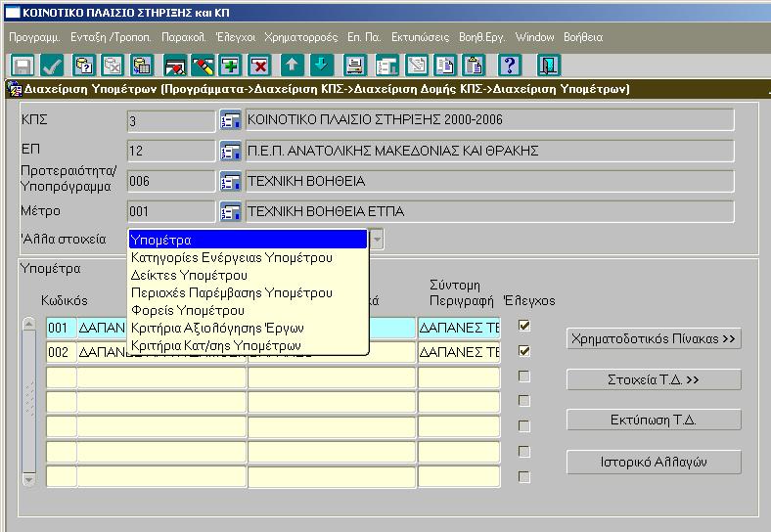Click the Μέτρο code field containing 001
The height and width of the screenshot is (532, 771).
click(x=171, y=212)
